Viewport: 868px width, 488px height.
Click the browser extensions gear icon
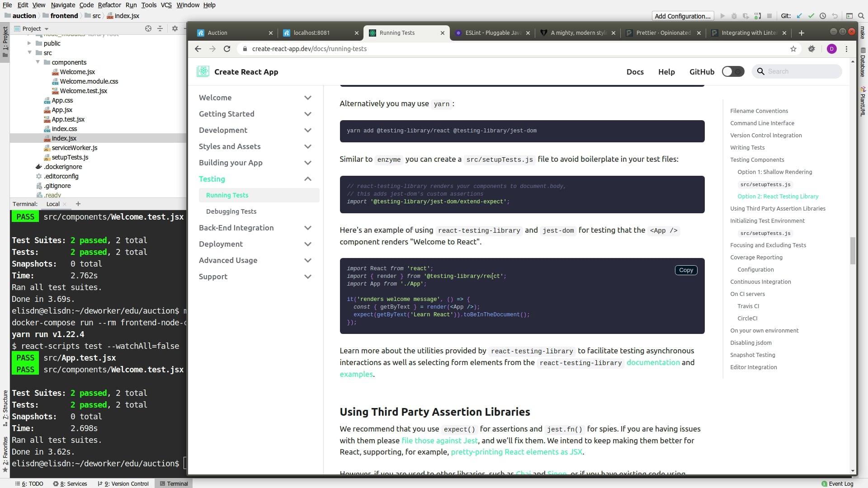[x=812, y=49]
